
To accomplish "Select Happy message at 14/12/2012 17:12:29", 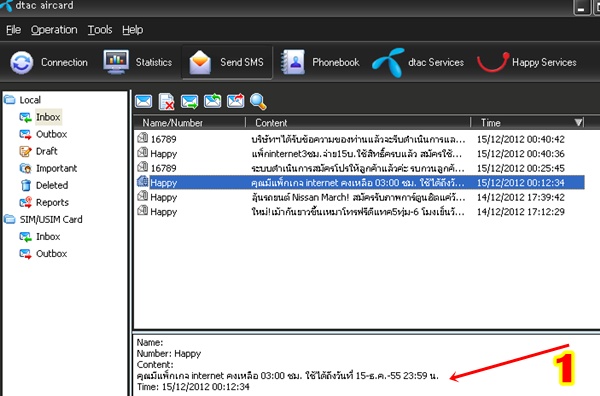I will pos(360,212).
